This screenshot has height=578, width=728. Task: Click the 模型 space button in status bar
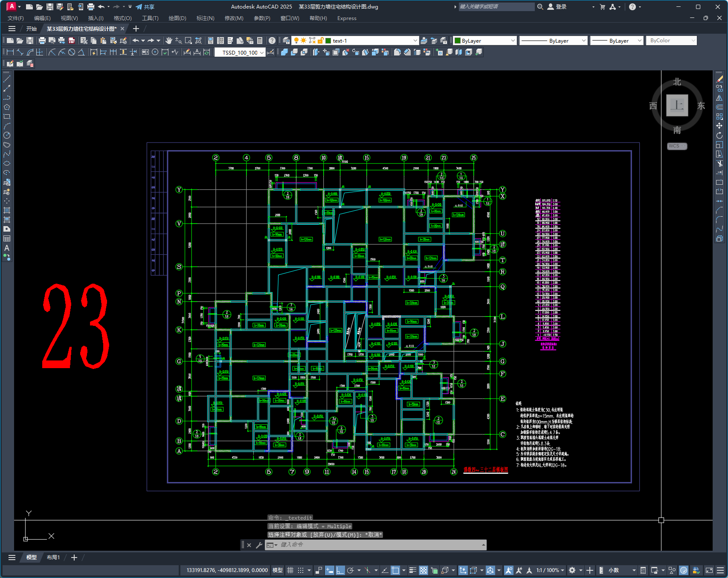[x=278, y=570]
